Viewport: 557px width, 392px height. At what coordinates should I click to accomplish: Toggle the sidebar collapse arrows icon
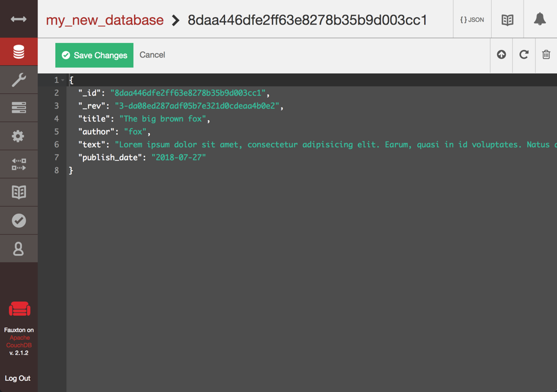19,19
